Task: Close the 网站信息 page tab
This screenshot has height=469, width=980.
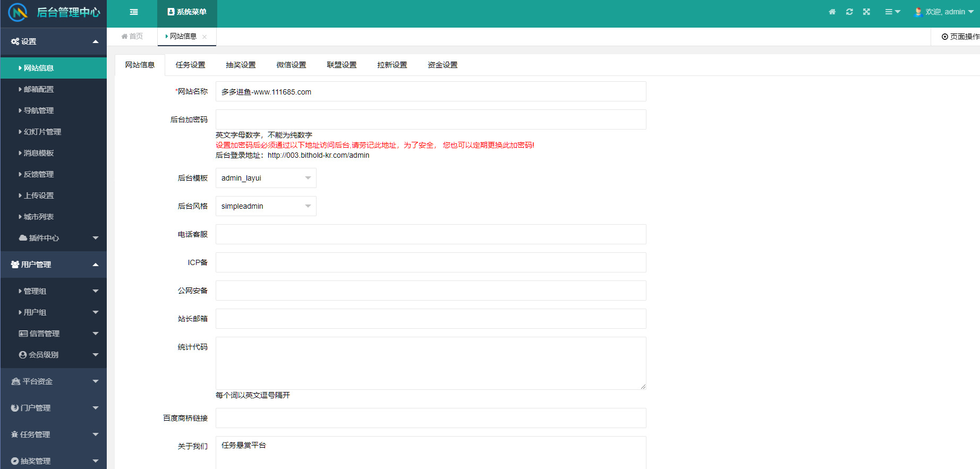Action: pos(204,37)
